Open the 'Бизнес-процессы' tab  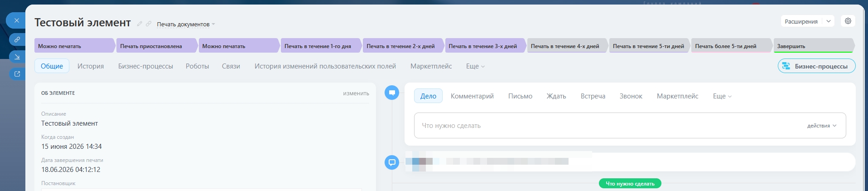[x=145, y=66]
